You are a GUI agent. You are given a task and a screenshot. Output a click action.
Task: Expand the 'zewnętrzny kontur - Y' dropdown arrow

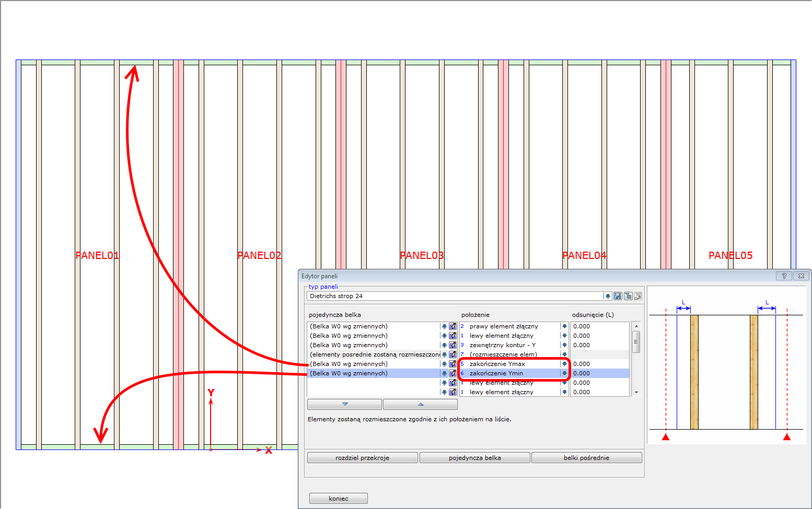[x=564, y=345]
